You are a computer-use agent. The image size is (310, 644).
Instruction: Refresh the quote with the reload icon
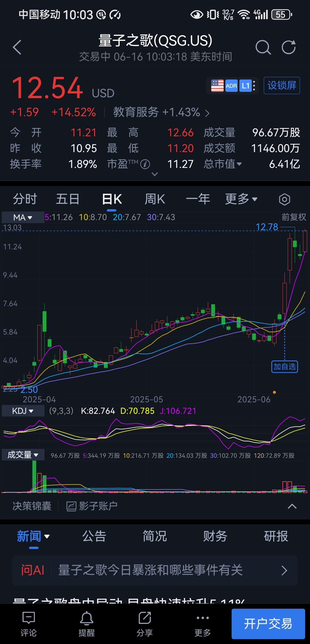click(x=288, y=47)
